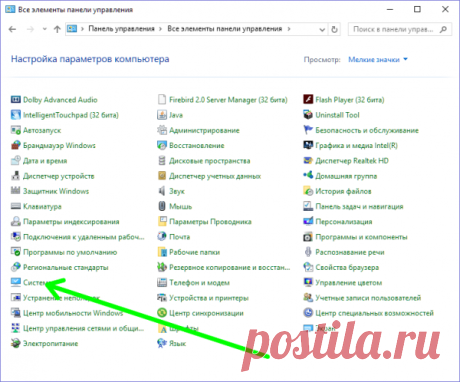Open Параметры индексирования link
This screenshot has height=382, width=460.
(x=71, y=222)
